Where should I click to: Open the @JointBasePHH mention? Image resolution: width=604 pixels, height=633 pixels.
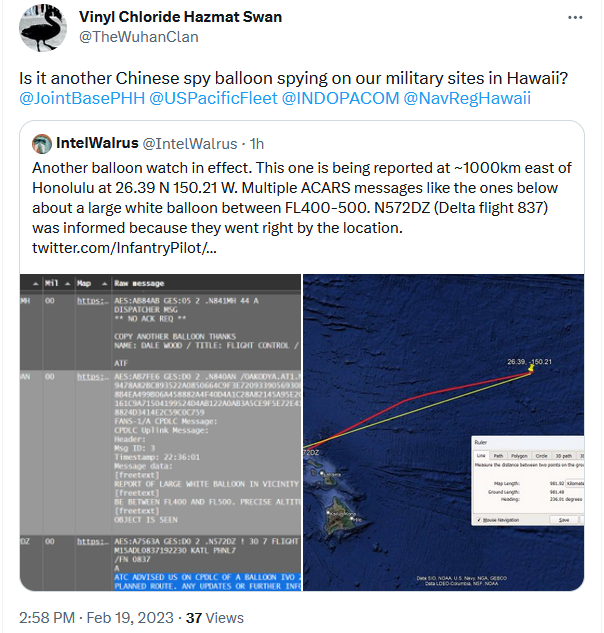[x=82, y=99]
